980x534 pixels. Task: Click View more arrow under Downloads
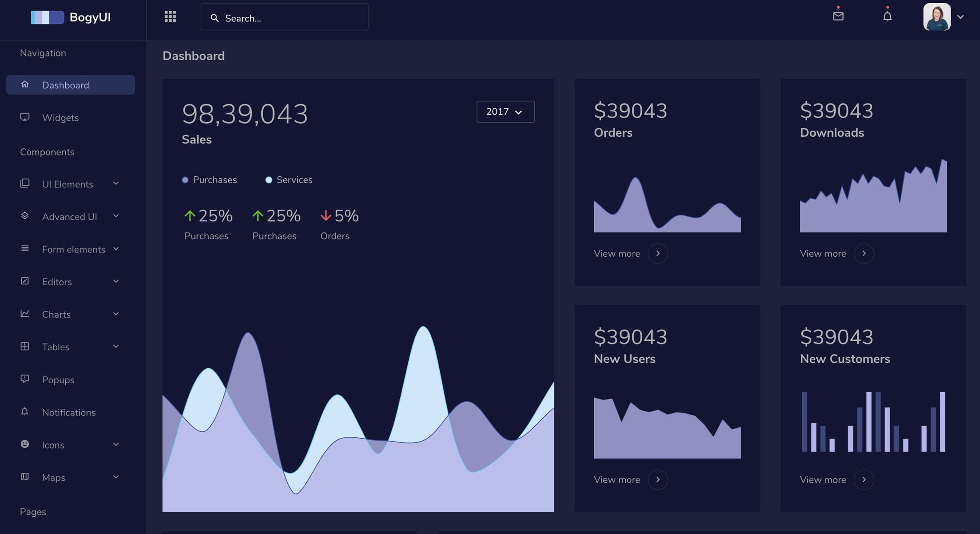click(864, 253)
